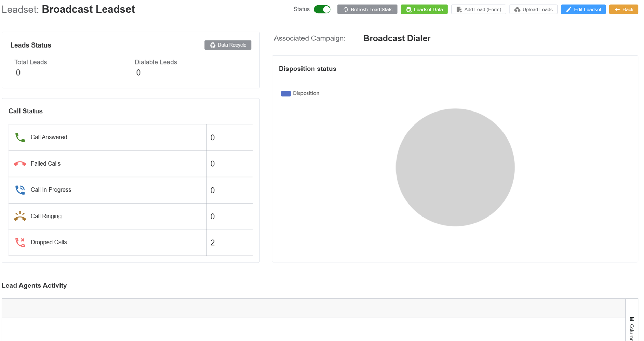Expand the Columns side panel in grid

tap(631, 328)
